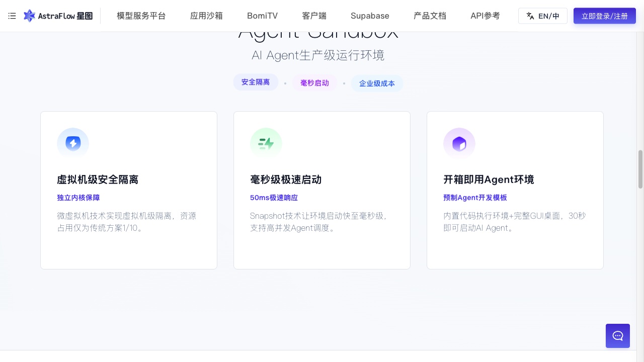Click the AI Agent生产级运行环境 subtitle
Image resolution: width=644 pixels, height=362 pixels.
318,55
